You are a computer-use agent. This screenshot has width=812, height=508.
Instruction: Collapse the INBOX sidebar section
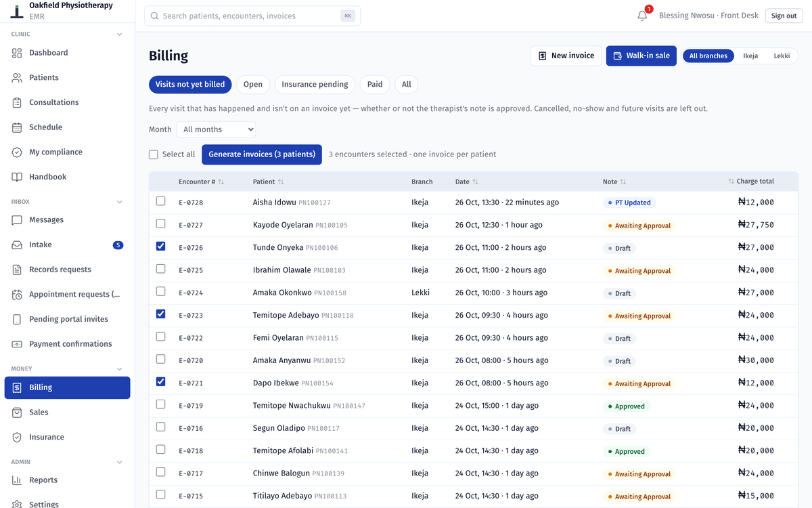120,202
